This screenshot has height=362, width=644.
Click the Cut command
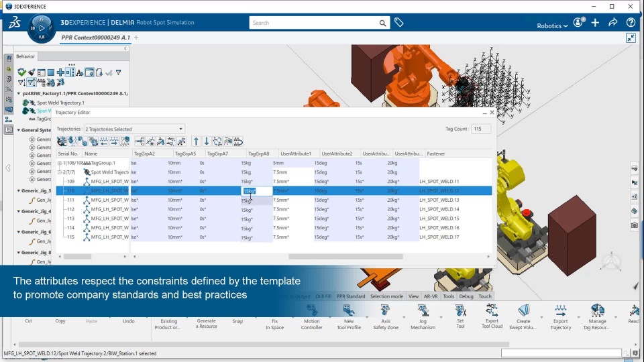coord(28,321)
